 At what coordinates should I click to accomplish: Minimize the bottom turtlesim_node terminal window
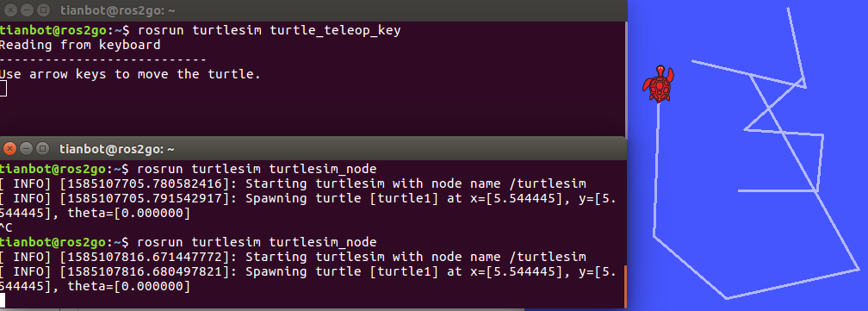[26, 149]
